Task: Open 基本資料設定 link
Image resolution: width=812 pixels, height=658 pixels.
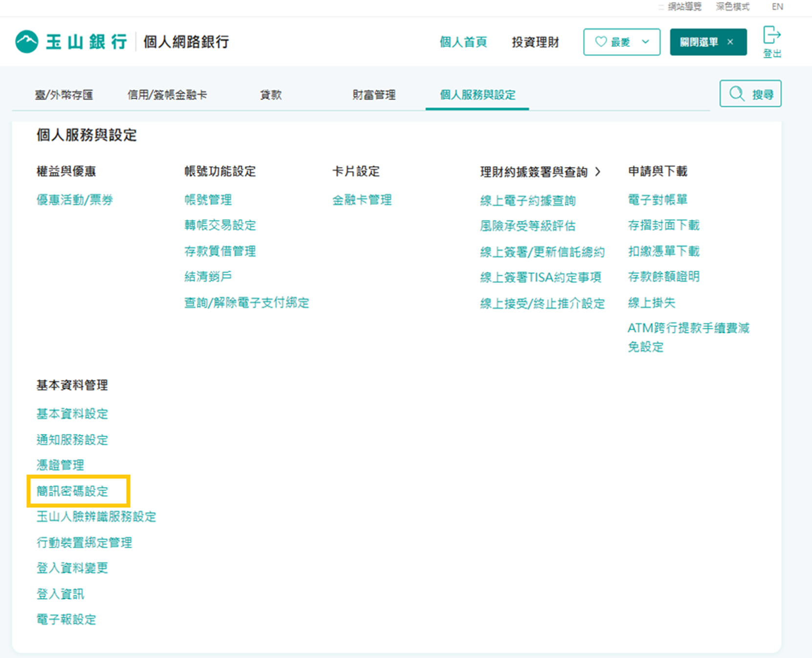Action: [x=72, y=414]
